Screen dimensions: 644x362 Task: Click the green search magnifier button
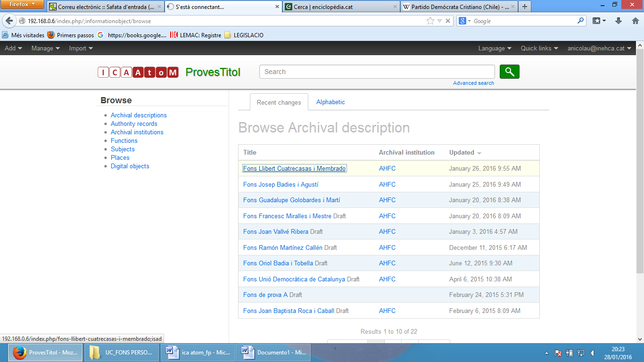509,72
